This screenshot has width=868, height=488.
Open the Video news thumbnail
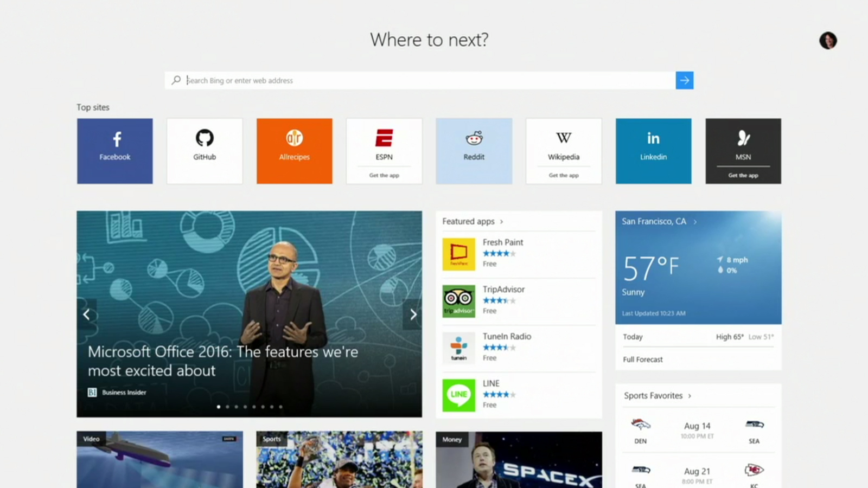(160, 460)
